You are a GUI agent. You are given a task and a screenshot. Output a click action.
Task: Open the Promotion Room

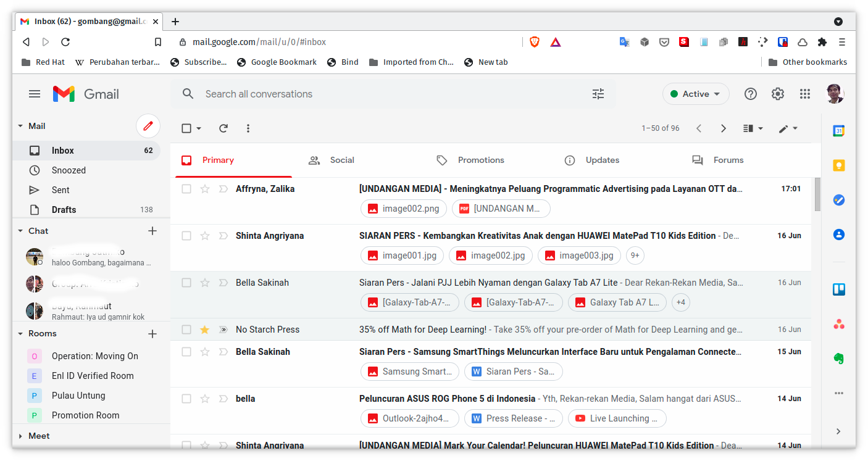[86, 415]
